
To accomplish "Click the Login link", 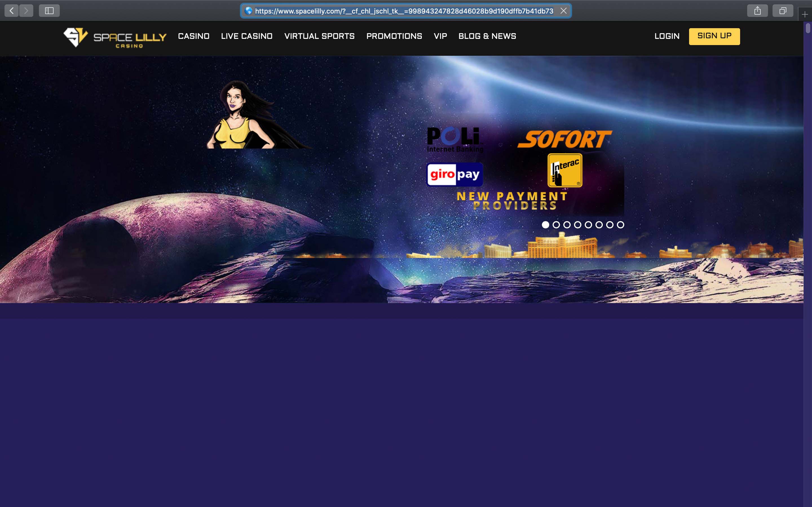I will pyautogui.click(x=667, y=36).
